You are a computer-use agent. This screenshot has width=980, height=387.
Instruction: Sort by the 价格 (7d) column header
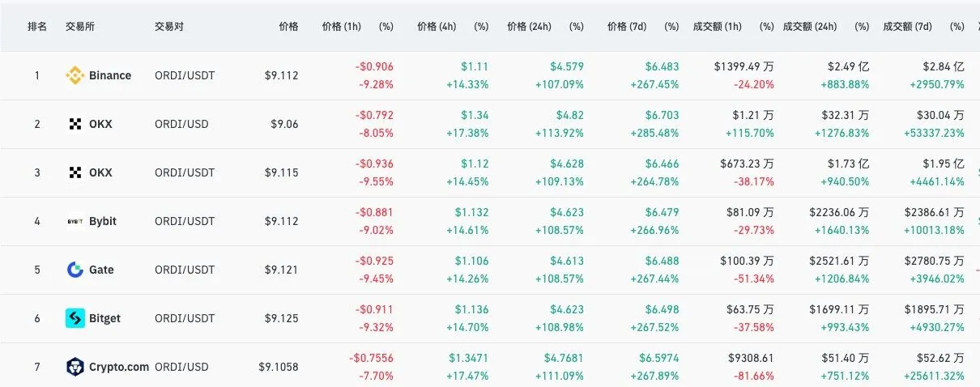click(x=628, y=27)
